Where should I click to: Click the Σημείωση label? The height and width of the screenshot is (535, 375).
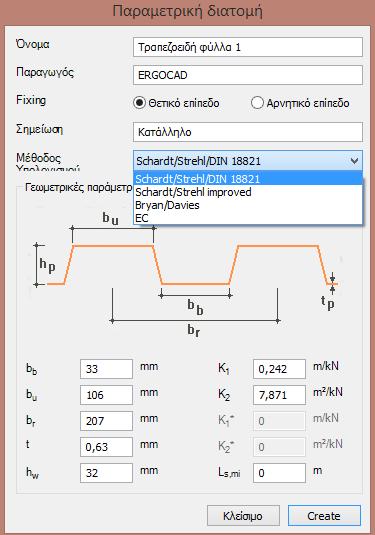(39, 129)
